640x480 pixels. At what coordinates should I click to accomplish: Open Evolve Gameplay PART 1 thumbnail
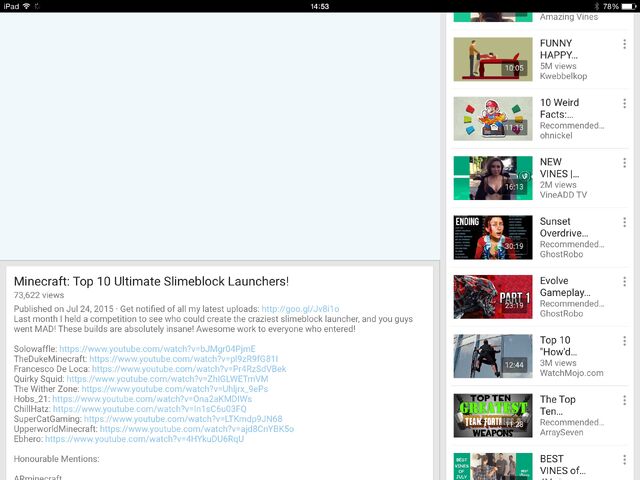[493, 297]
